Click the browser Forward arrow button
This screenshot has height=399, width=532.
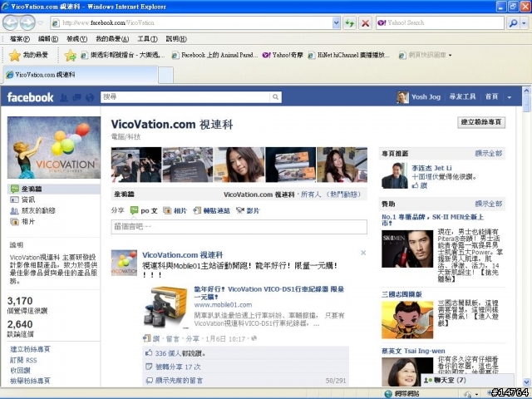(x=27, y=22)
